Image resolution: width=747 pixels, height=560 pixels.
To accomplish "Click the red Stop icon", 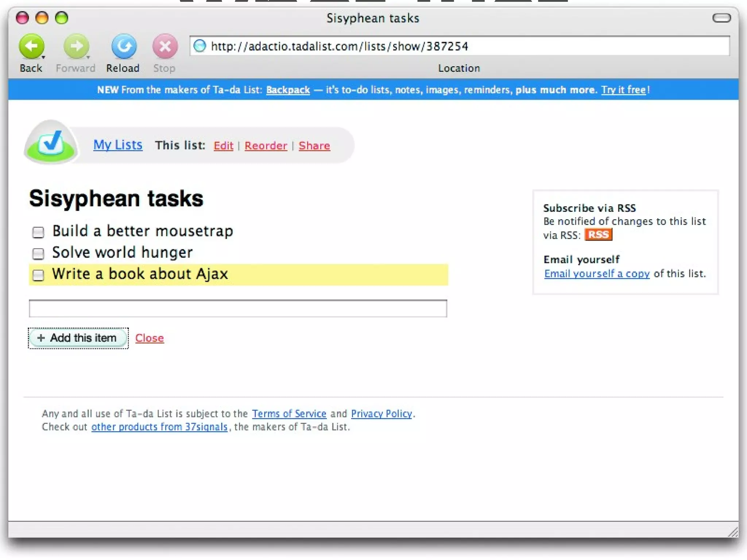I will pos(165,46).
